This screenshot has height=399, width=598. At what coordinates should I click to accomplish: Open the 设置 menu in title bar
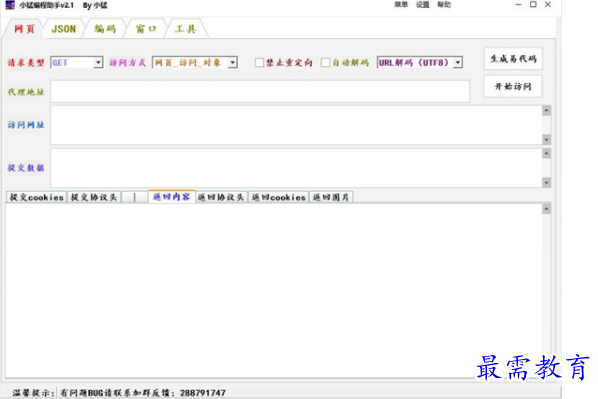tap(423, 5)
